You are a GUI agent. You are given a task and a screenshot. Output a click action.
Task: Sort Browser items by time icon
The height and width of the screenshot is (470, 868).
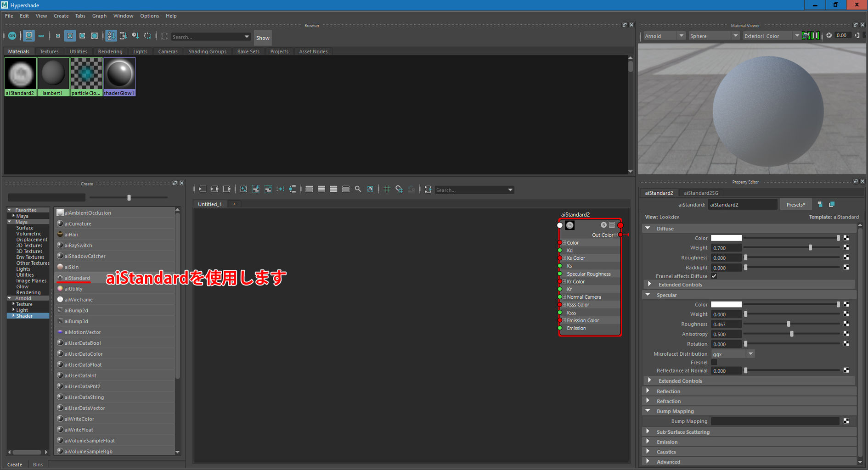coord(135,36)
